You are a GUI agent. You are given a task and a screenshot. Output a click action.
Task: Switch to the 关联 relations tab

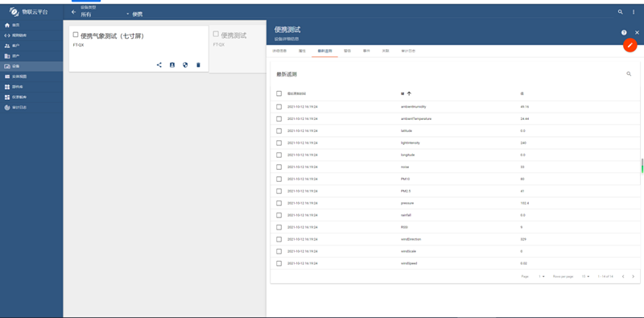tap(386, 51)
